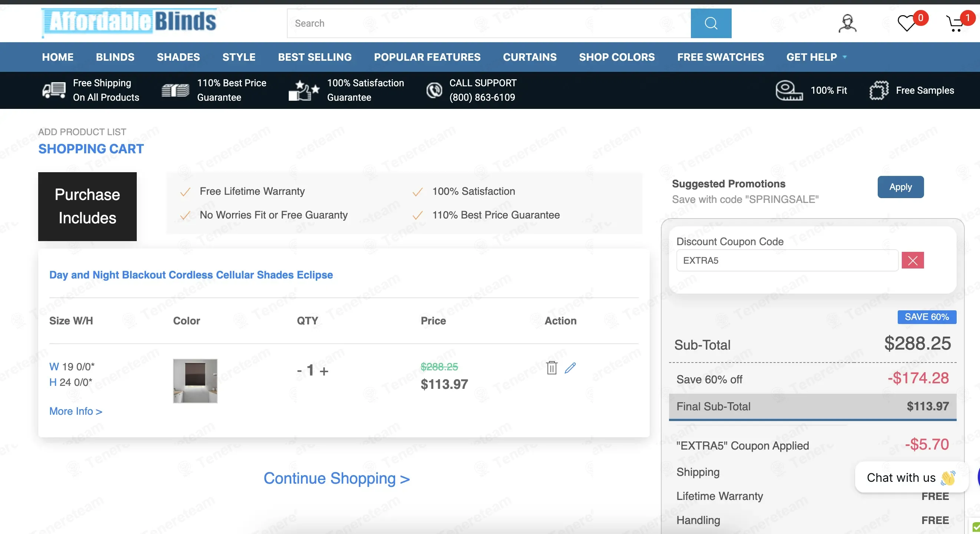Click the Free Samples swatch icon

879,90
